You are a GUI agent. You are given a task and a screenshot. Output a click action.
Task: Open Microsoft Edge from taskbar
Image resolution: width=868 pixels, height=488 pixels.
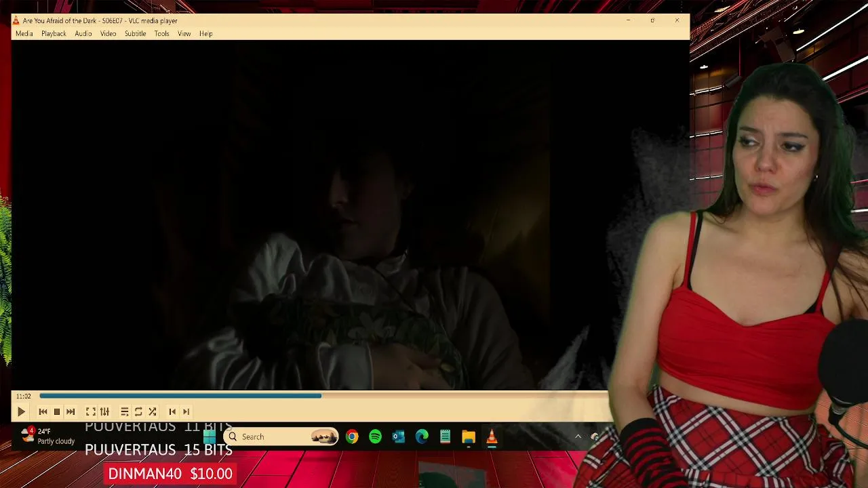[x=422, y=437]
